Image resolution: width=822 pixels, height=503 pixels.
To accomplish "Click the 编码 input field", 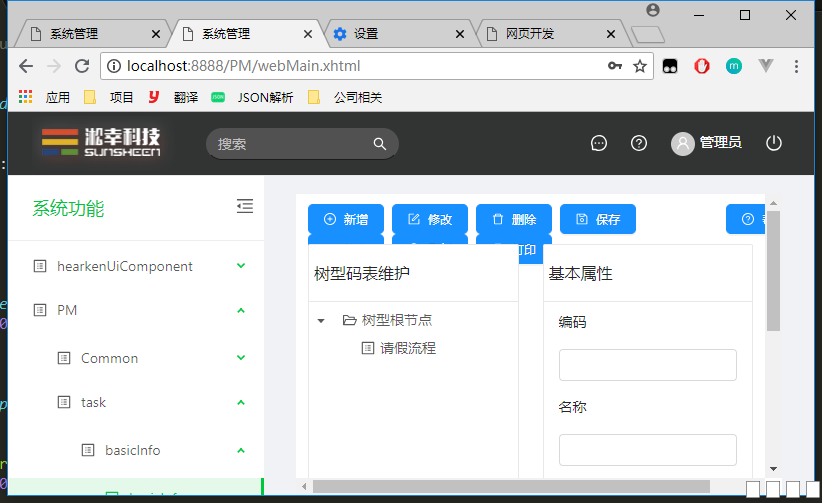I will coord(647,365).
